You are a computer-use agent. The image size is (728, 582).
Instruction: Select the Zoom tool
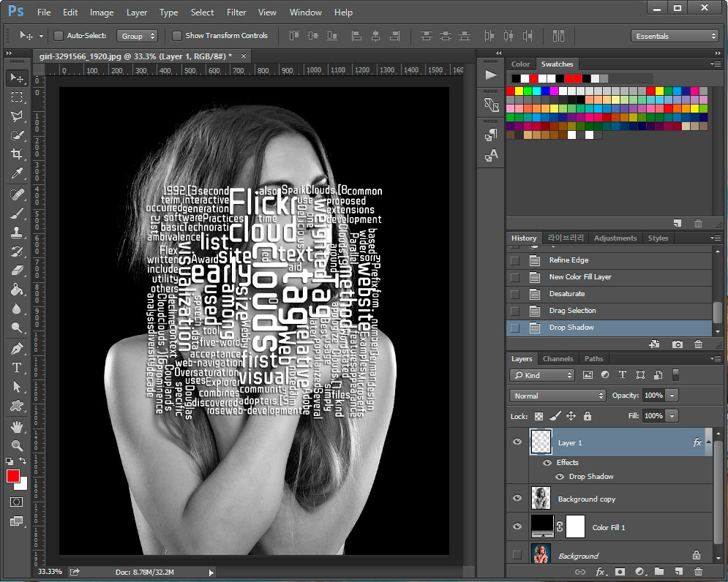click(x=17, y=445)
